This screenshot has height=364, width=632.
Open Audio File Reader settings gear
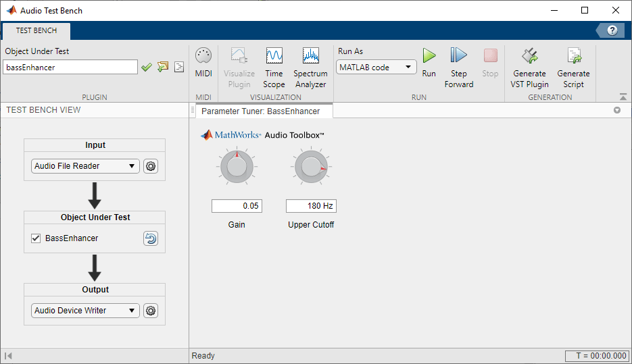151,166
